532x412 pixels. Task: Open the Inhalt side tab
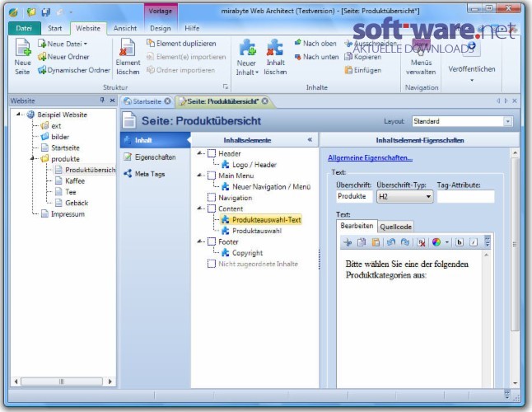click(x=154, y=140)
